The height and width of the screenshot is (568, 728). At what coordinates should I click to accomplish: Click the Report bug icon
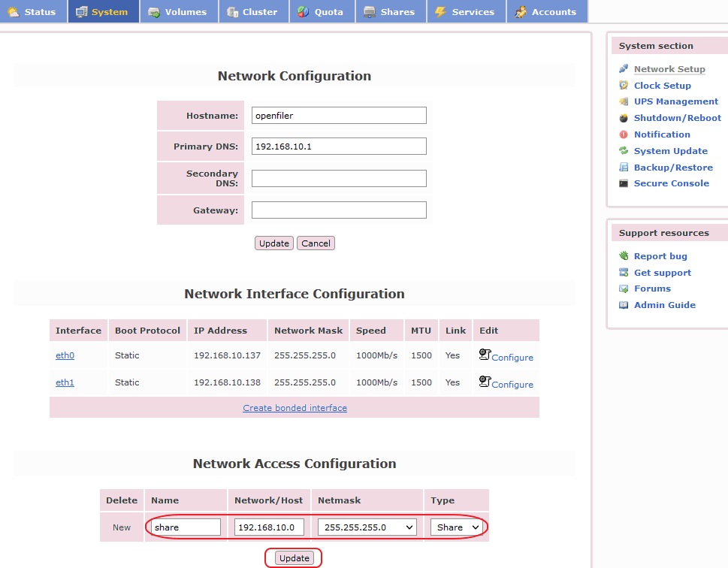624,256
